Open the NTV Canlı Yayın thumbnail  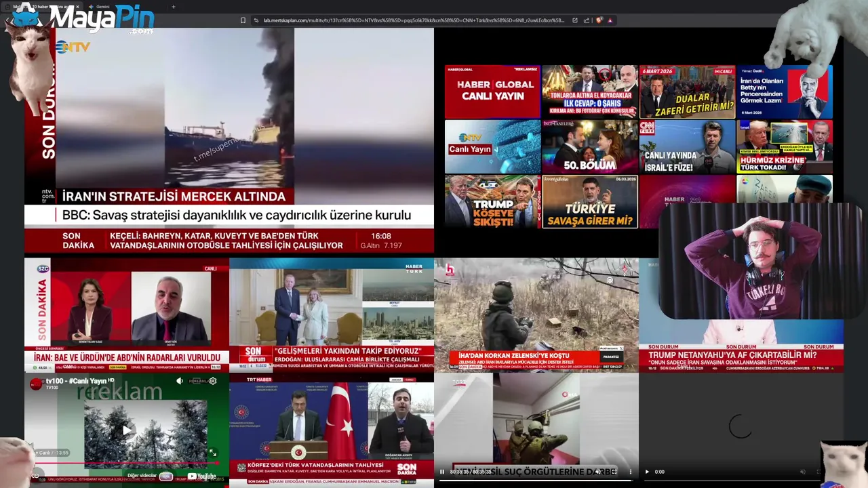coord(492,146)
